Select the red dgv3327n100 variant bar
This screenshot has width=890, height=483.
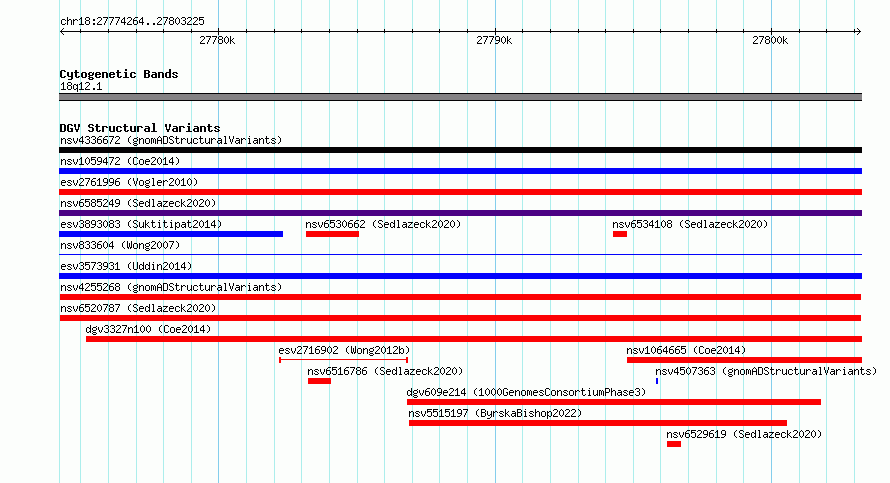pos(474,339)
